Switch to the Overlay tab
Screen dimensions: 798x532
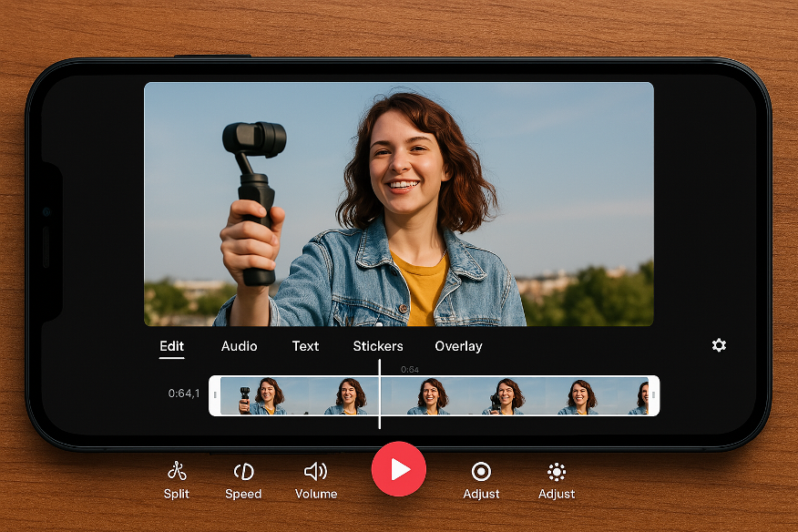pyautogui.click(x=458, y=346)
